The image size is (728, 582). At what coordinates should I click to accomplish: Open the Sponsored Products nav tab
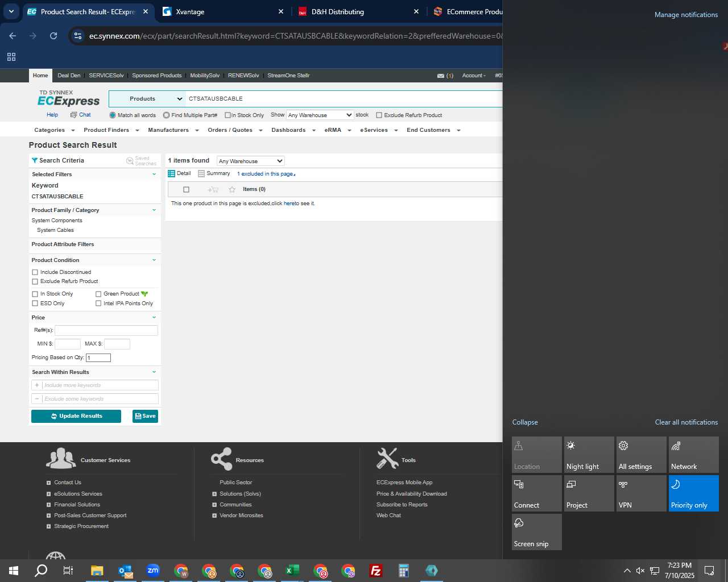(x=157, y=76)
